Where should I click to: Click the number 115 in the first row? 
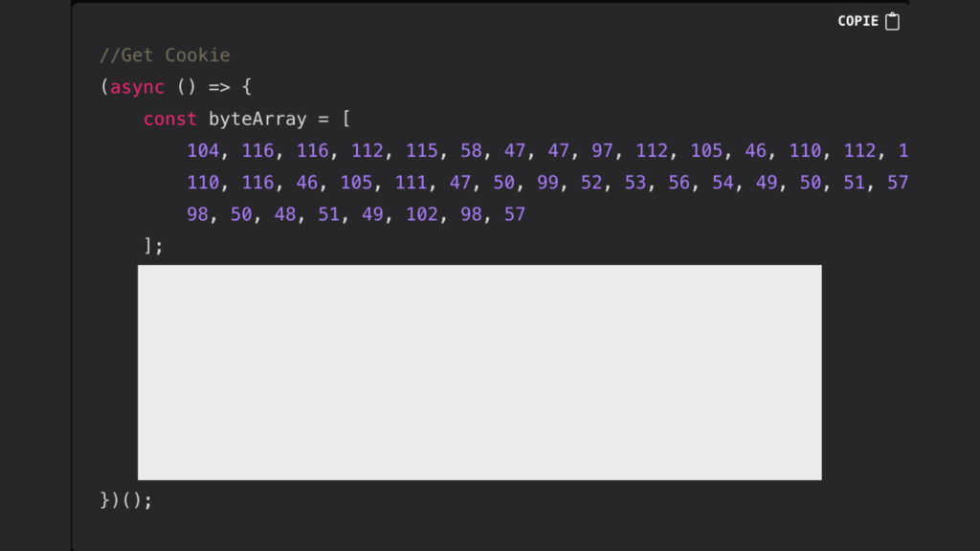(x=421, y=151)
